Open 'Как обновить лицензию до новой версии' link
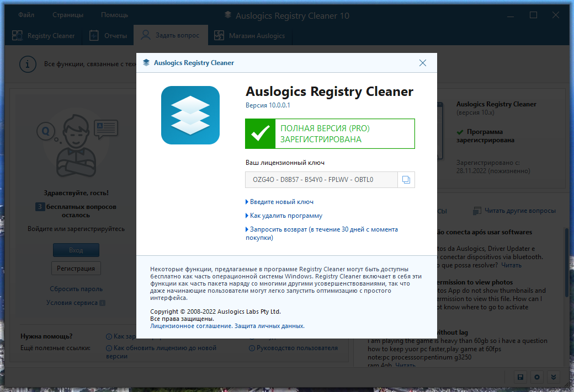Viewport: 574px width, 392px height. click(x=161, y=352)
